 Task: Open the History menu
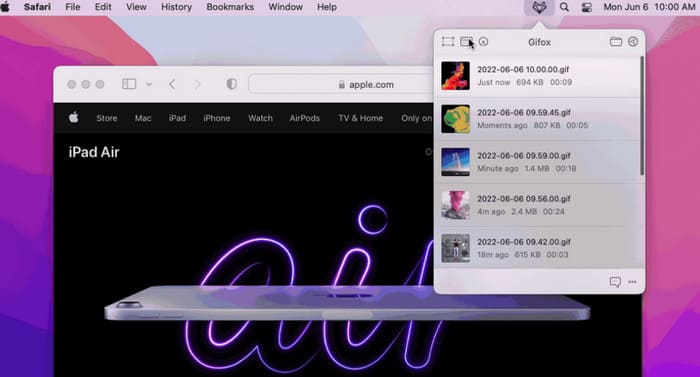coord(176,7)
